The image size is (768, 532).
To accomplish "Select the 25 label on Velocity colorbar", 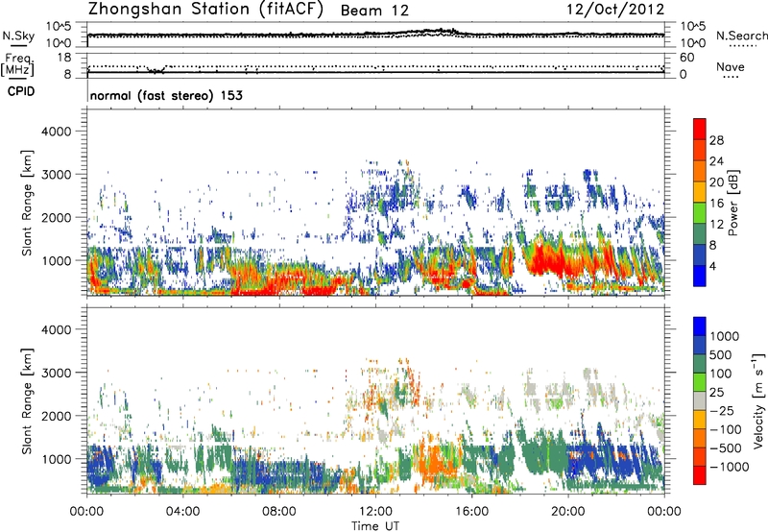I will click(716, 393).
